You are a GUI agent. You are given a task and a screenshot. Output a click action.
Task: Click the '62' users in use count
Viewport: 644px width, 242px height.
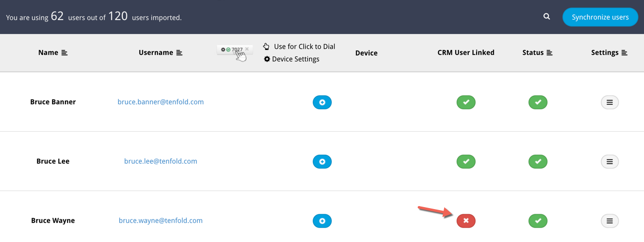click(57, 16)
